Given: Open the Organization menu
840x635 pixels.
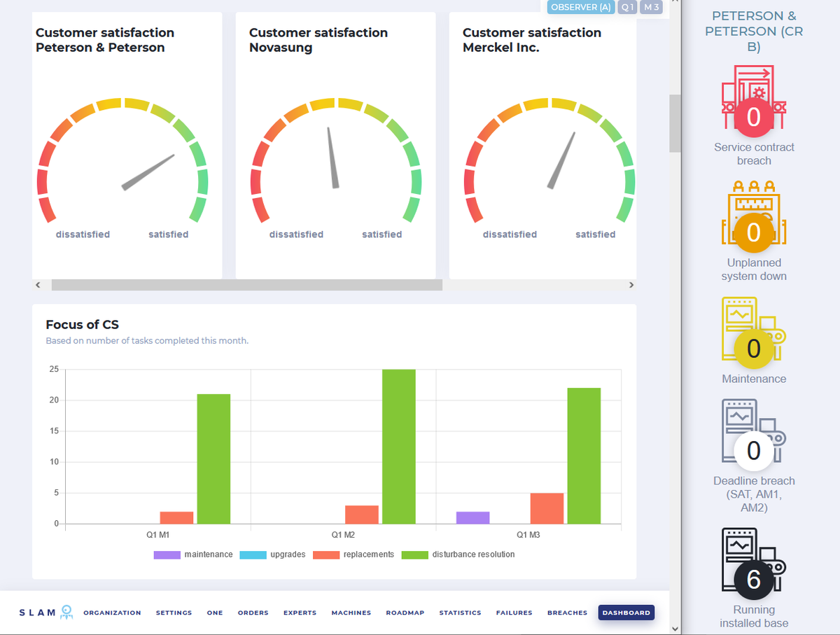Looking at the screenshot, I should (x=112, y=613).
